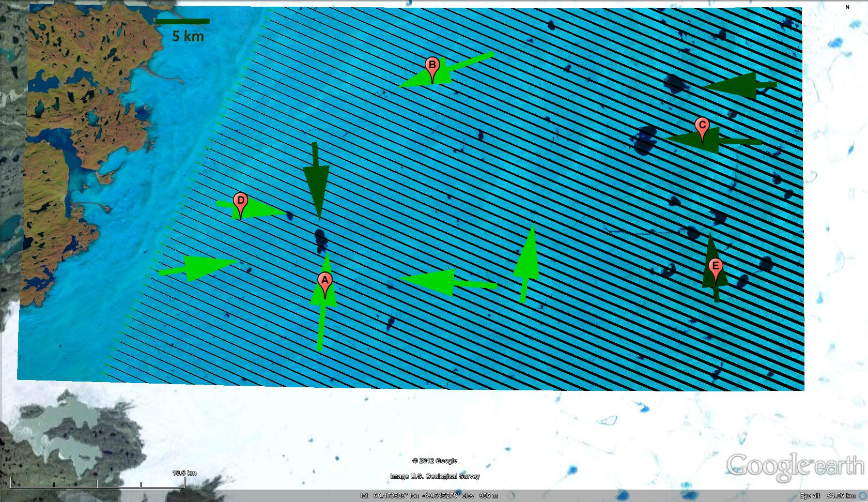The image size is (868, 502).
Task: Click the large dark lake left of placemark C
Action: (643, 140)
